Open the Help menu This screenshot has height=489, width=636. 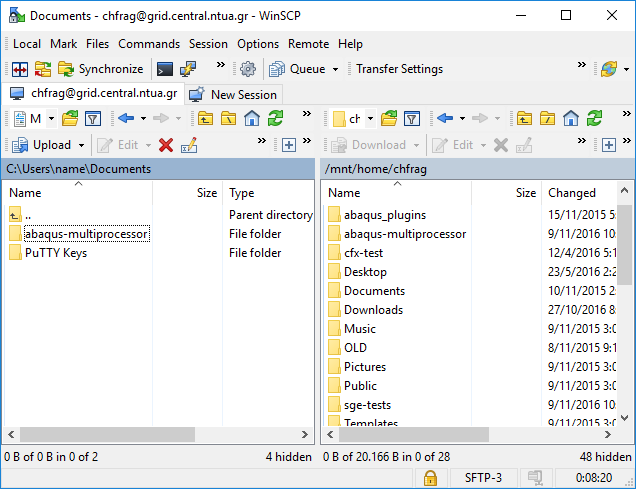(350, 44)
